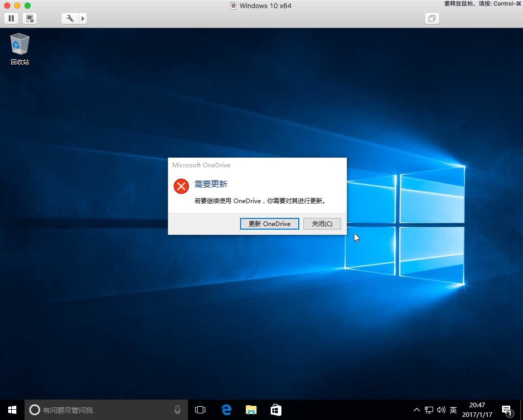Screen dimensions: 523x420
Task: Focus the Cortana search box
Action: click(x=106, y=410)
